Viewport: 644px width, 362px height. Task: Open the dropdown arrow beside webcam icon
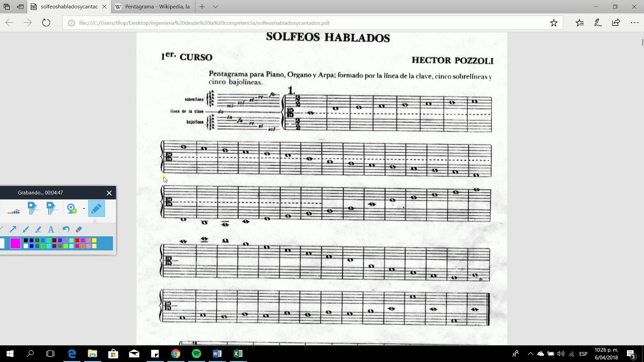[x=84, y=209]
